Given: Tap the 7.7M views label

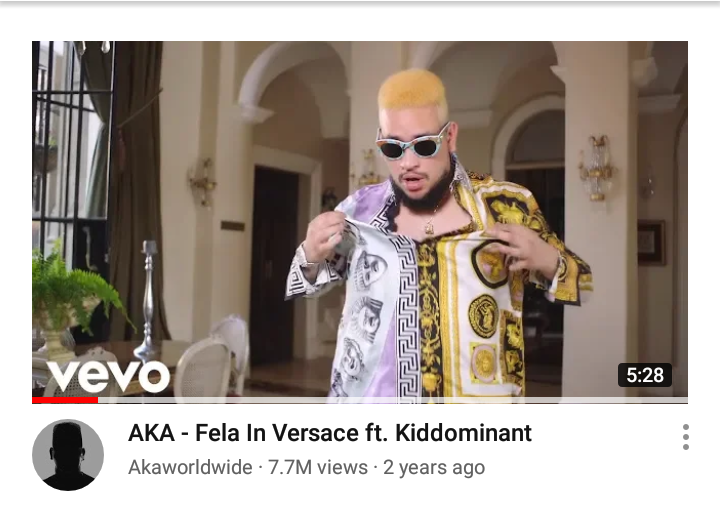Looking at the screenshot, I should pyautogui.click(x=318, y=467).
